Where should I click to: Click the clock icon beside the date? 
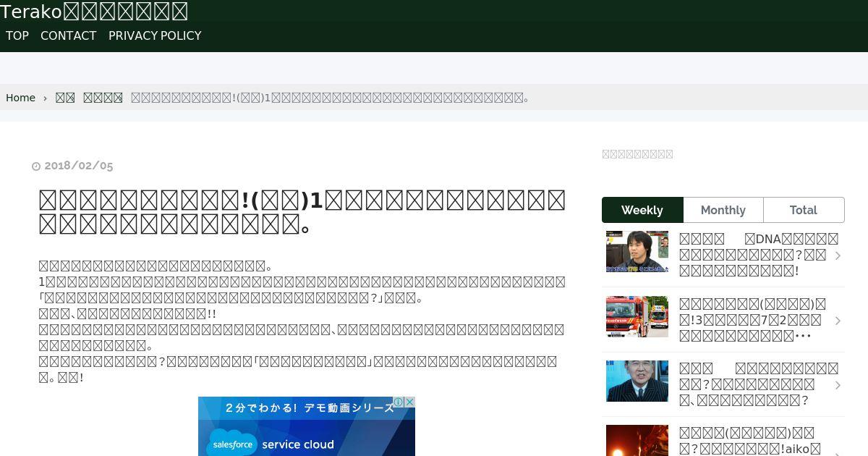click(x=36, y=166)
